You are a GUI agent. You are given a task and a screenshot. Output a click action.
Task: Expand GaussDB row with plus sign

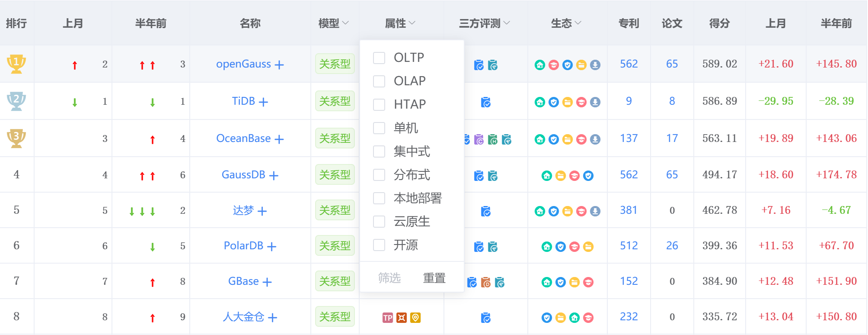point(274,176)
